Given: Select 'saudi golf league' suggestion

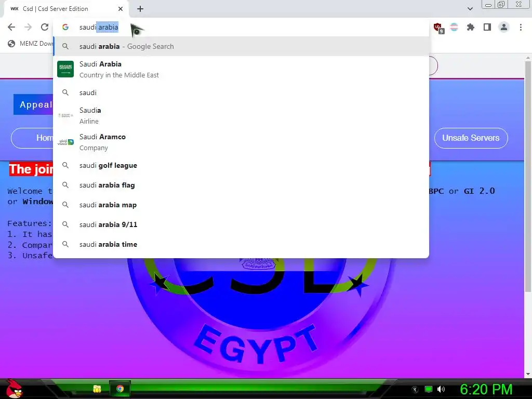Looking at the screenshot, I should pyautogui.click(x=241, y=166).
